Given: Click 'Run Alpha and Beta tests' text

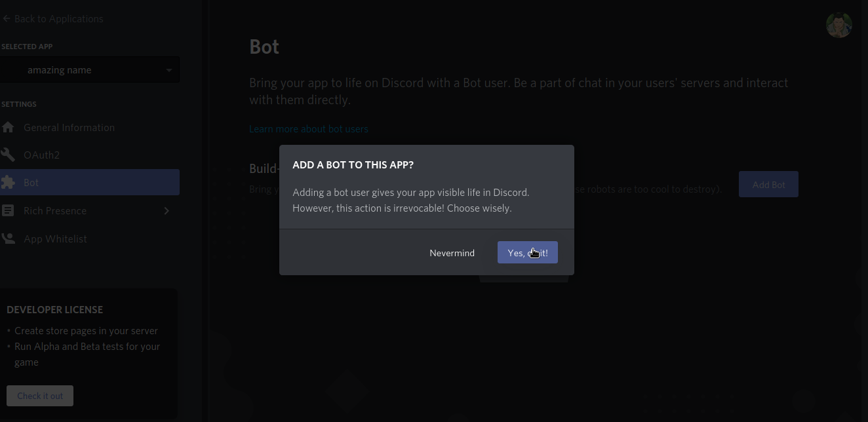Looking at the screenshot, I should tap(87, 355).
